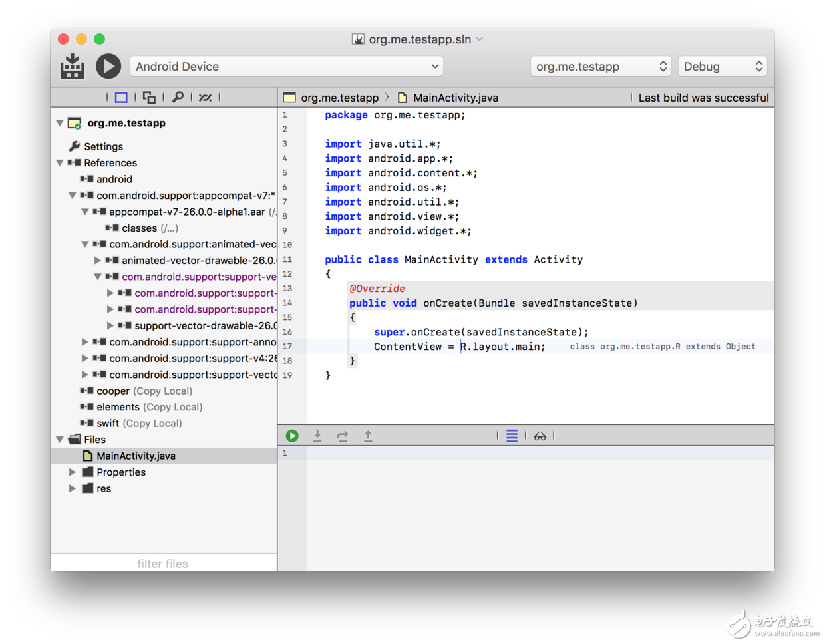Toggle the blue rectangle view mode in the sidebar

pyautogui.click(x=121, y=98)
